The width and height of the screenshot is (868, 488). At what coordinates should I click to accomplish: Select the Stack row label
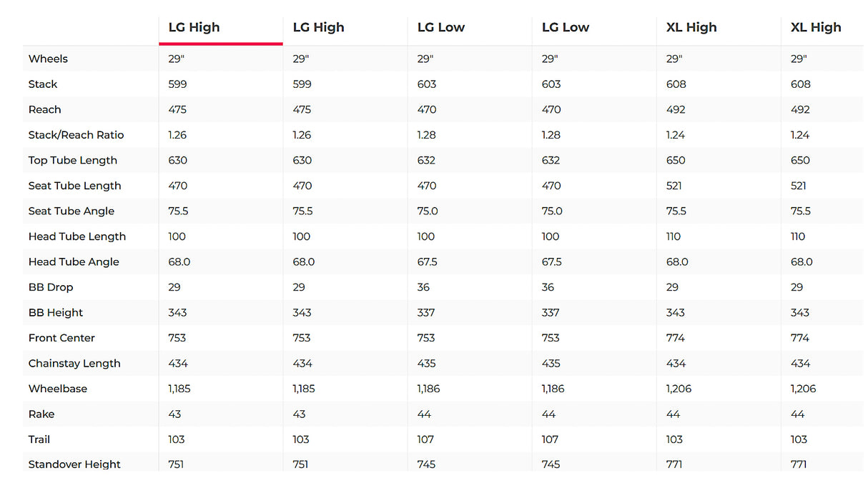coord(43,84)
